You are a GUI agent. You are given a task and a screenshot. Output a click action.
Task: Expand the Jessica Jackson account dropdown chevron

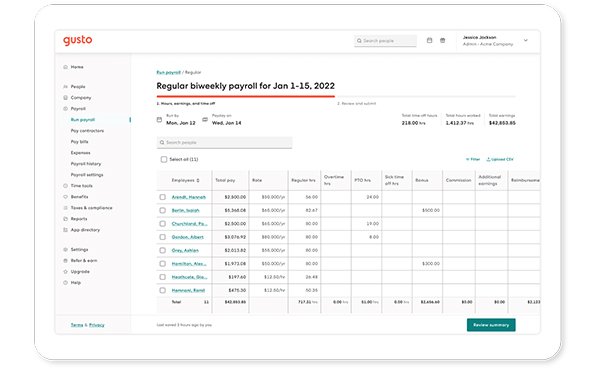526,40
